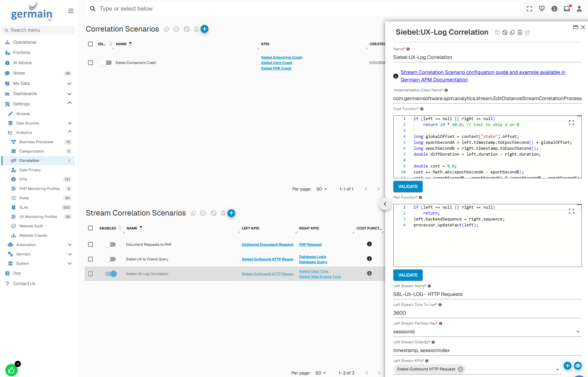Disable selected Correlation Scenarios via ban icon

(187, 29)
